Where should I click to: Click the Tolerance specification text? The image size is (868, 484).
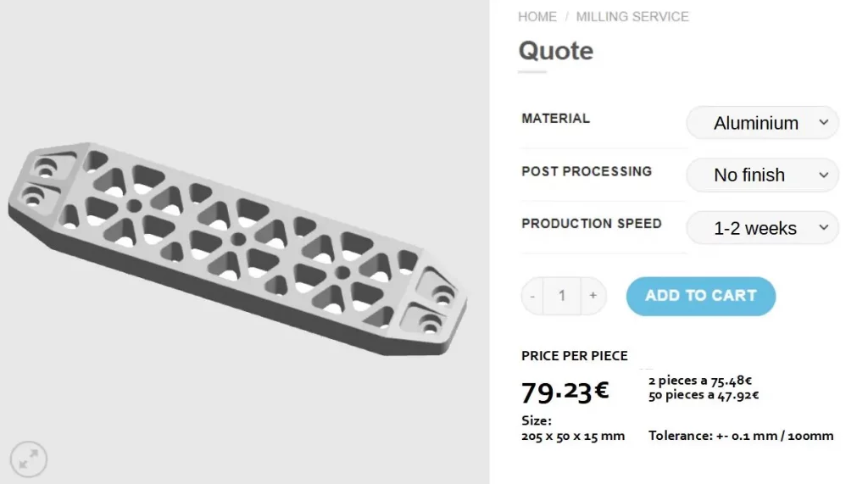(741, 436)
